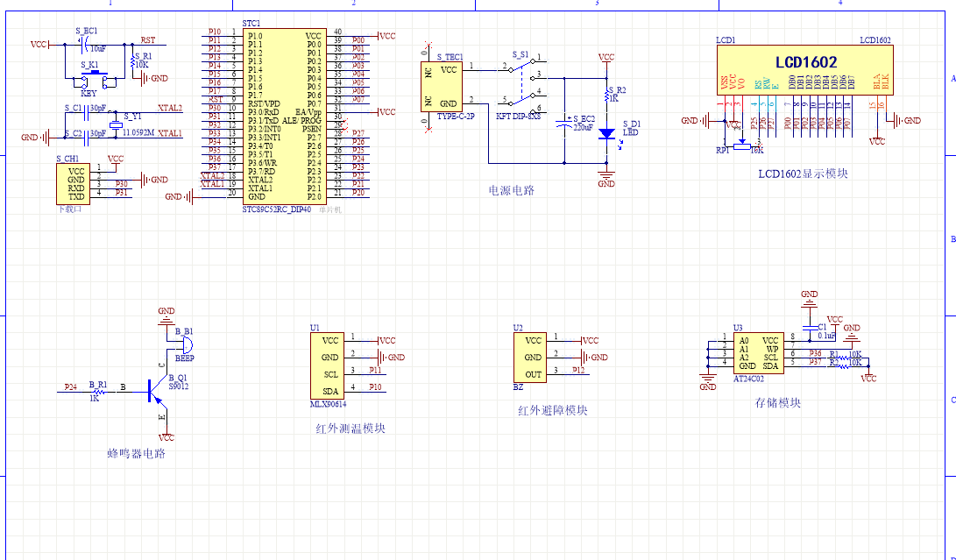This screenshot has height=560, width=956.
Task: Select the S_K1 reset KEY button symbol
Action: click(x=91, y=82)
